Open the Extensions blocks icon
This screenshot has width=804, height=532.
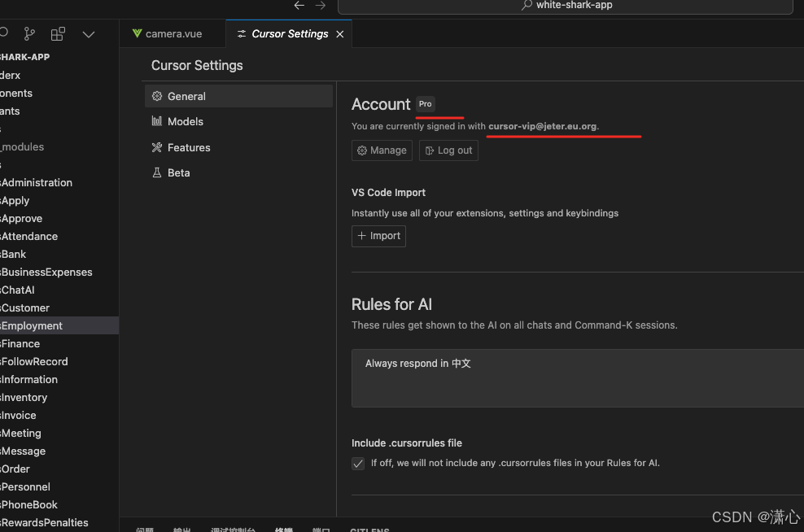click(x=58, y=34)
